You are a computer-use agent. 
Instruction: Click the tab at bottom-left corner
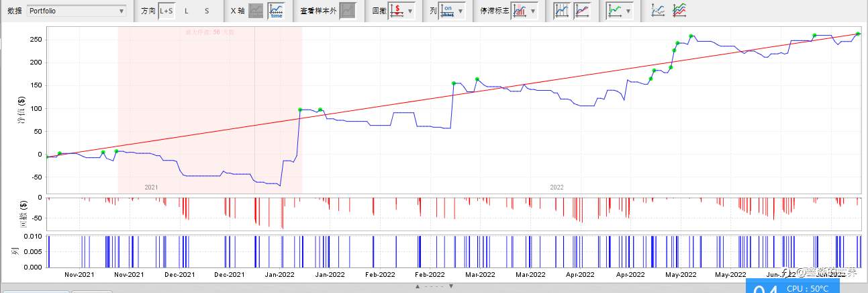[x=35, y=292]
